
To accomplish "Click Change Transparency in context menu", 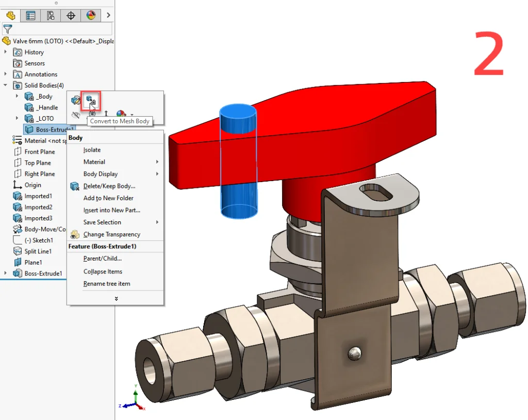I will (x=111, y=234).
